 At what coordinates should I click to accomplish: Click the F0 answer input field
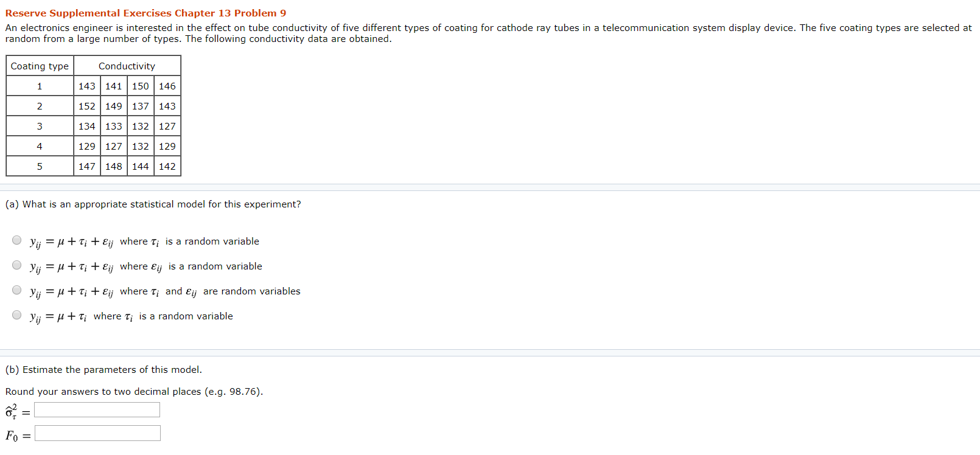coord(97,433)
